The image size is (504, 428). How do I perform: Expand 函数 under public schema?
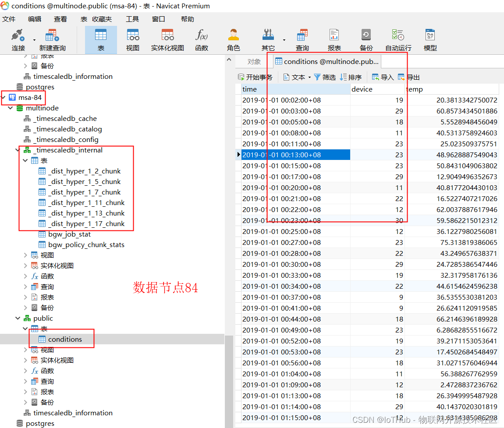point(25,371)
